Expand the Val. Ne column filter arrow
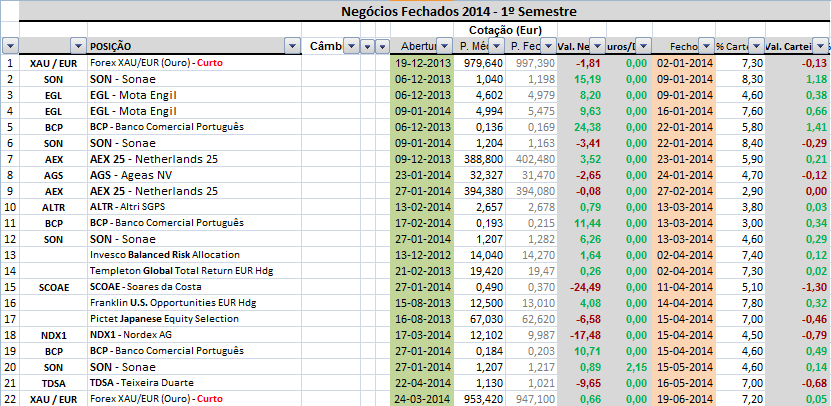The width and height of the screenshot is (831, 406). 598,47
